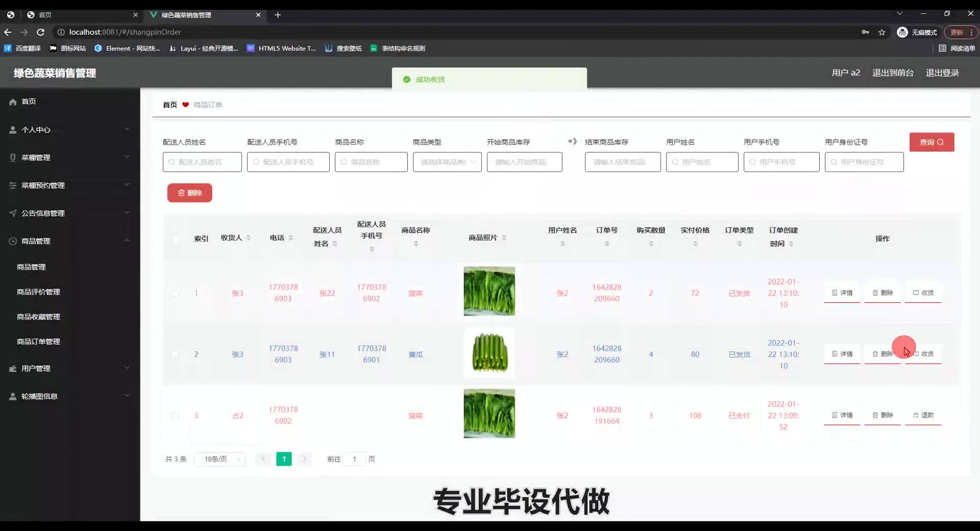
Task: Sort by 商品照片 column arrows
Action: pos(504,237)
